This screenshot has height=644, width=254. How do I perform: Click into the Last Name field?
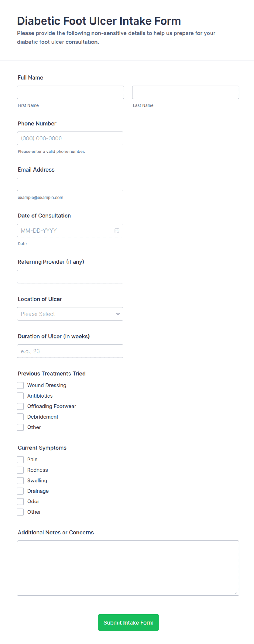[186, 92]
